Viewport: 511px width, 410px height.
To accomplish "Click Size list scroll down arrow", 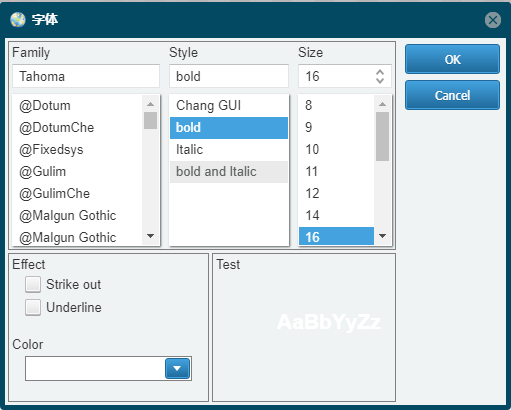I will (x=382, y=236).
